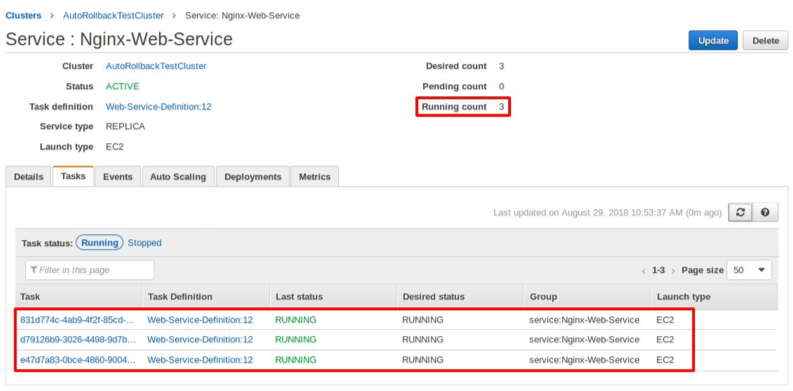The height and width of the screenshot is (391, 793).
Task: Open the Task definition field Web-Service-Definition:12 link
Action: (158, 107)
